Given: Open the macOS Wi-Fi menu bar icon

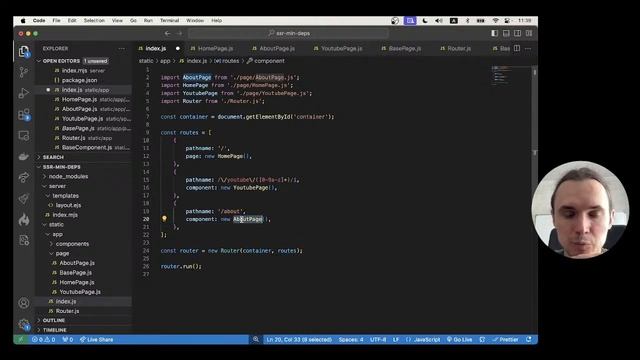Looking at the screenshot, I should tap(495, 20).
